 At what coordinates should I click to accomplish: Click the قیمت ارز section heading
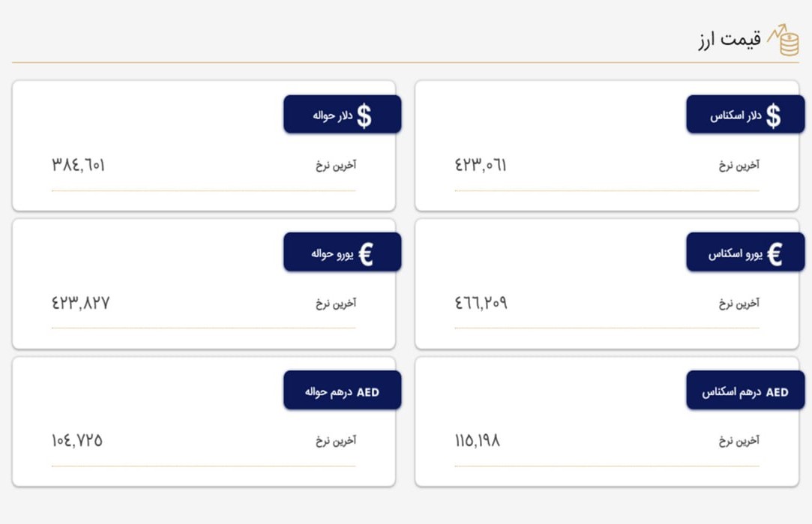point(729,39)
